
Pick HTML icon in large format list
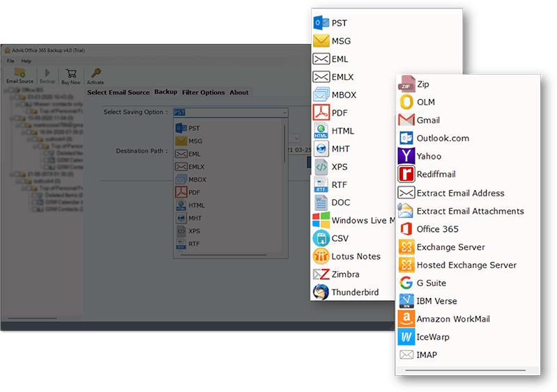tap(321, 131)
